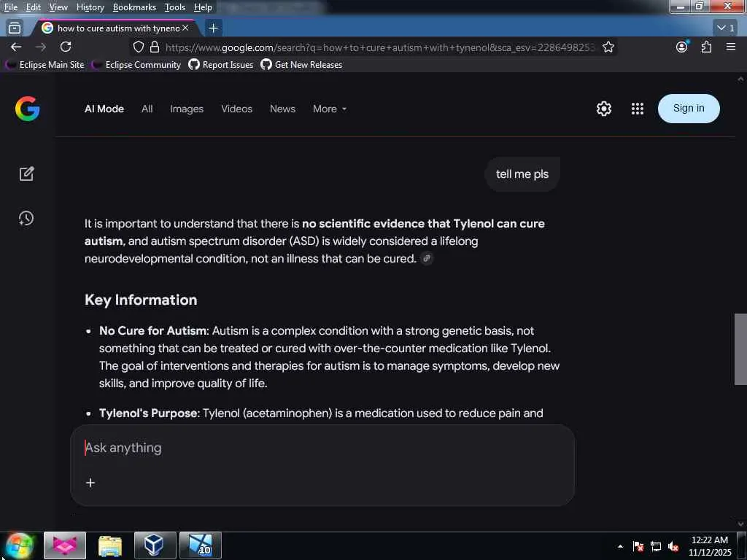Open the extensions puzzle icon
This screenshot has width=747, height=560.
click(x=706, y=47)
